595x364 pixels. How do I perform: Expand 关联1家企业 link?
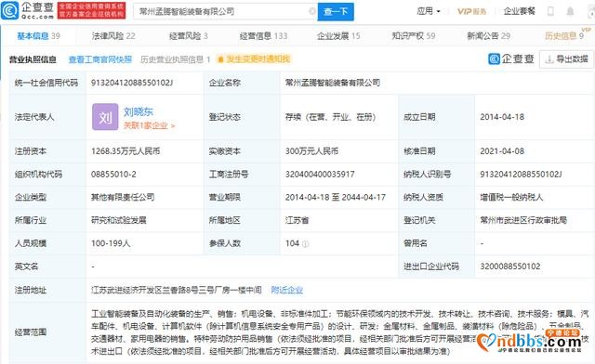(149, 125)
